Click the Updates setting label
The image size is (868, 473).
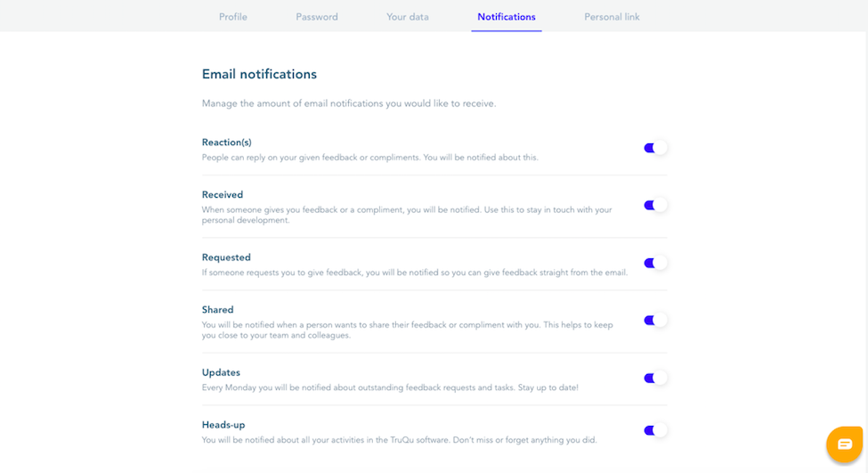tap(221, 372)
